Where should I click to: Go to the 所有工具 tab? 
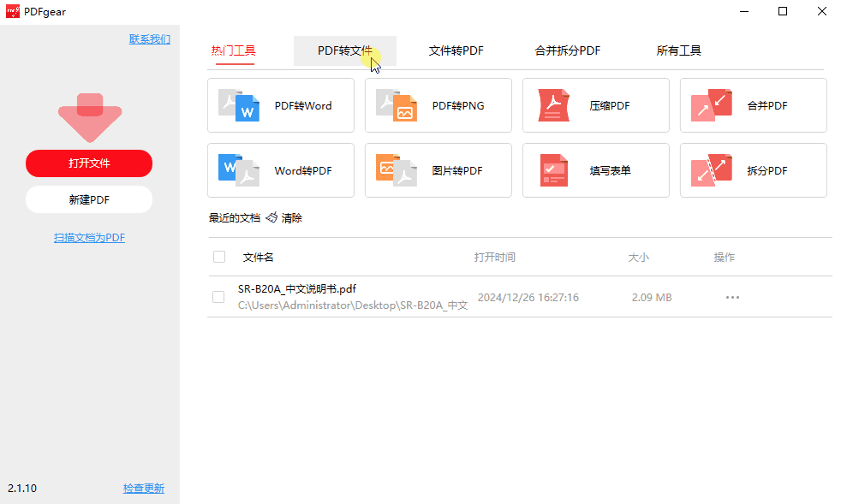coord(678,51)
